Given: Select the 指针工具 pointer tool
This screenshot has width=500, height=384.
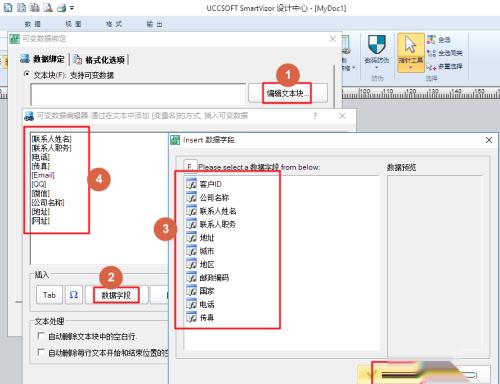Looking at the screenshot, I should coord(410,52).
